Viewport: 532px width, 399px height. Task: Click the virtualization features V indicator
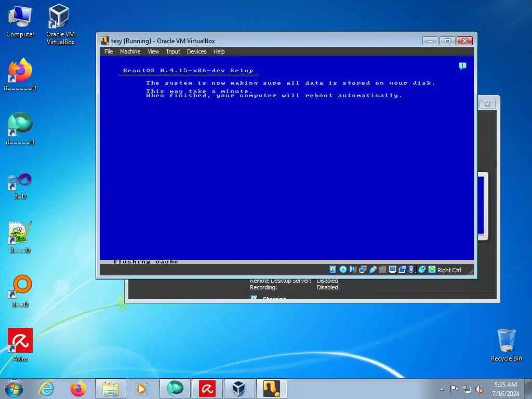click(x=411, y=270)
